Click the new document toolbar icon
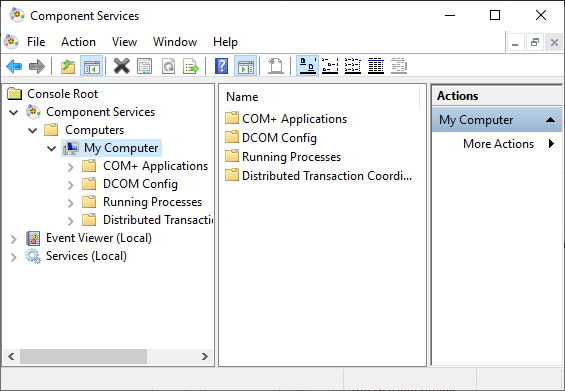This screenshot has height=391, width=565. pos(276,66)
